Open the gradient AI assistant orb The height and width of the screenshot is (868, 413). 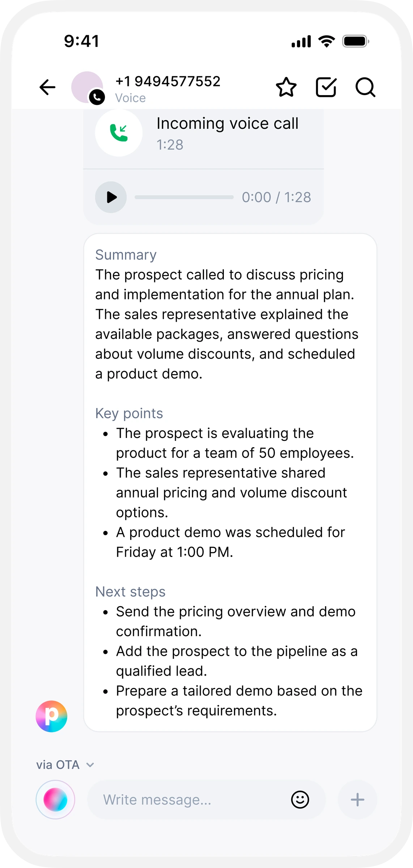(x=55, y=800)
